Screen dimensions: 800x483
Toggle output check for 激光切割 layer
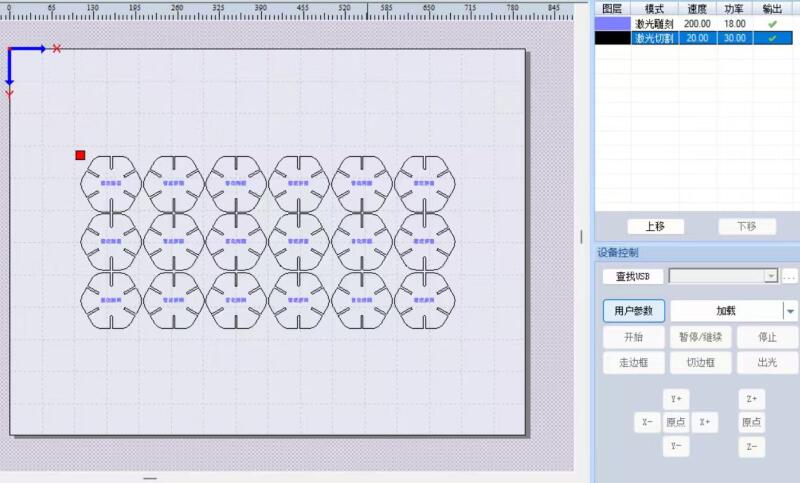pos(771,38)
